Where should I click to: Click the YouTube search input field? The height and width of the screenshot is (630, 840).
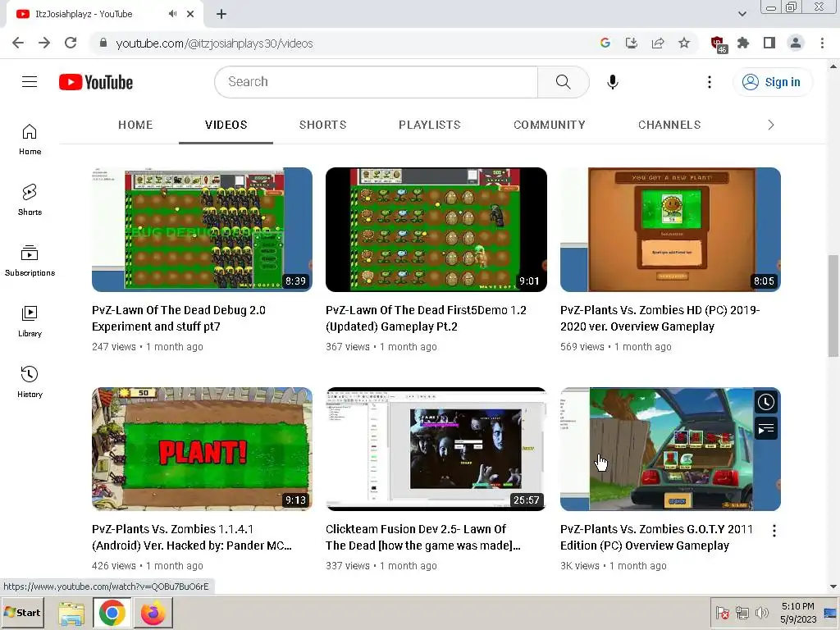(377, 82)
